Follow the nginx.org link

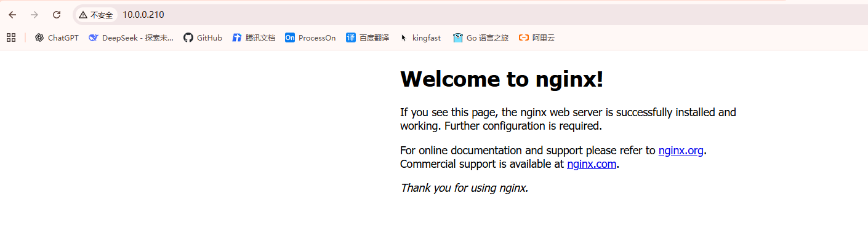coord(681,151)
